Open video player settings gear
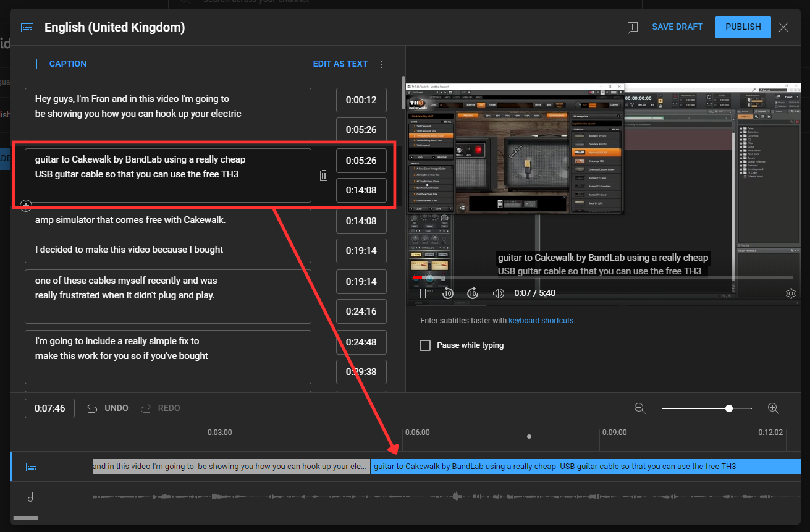The height and width of the screenshot is (532, 810). [791, 293]
